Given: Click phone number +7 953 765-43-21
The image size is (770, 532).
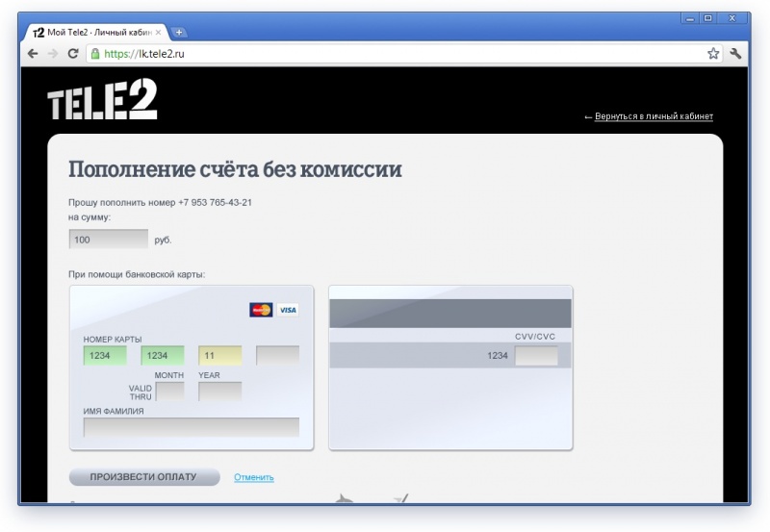Looking at the screenshot, I should tap(215, 202).
